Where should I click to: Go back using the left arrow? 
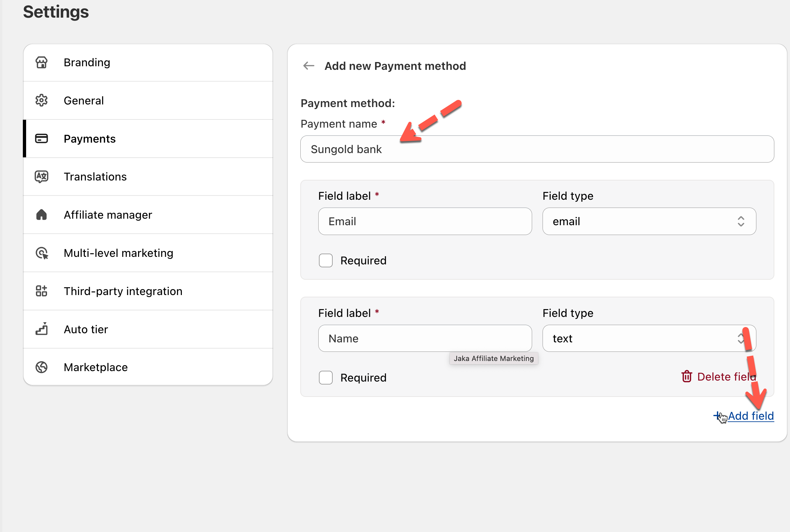(308, 66)
